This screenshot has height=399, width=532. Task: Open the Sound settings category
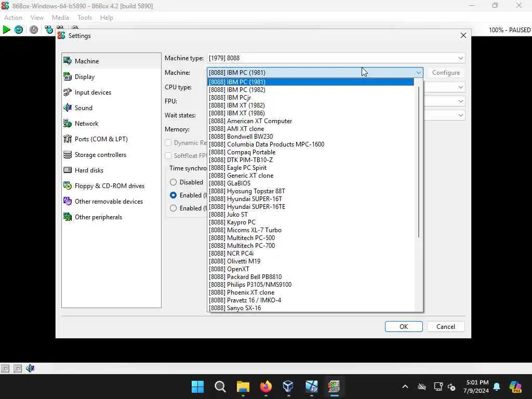click(111, 108)
